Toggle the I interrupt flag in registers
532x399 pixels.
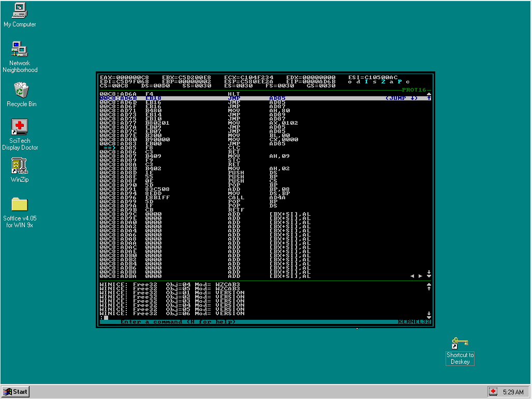(x=366, y=82)
